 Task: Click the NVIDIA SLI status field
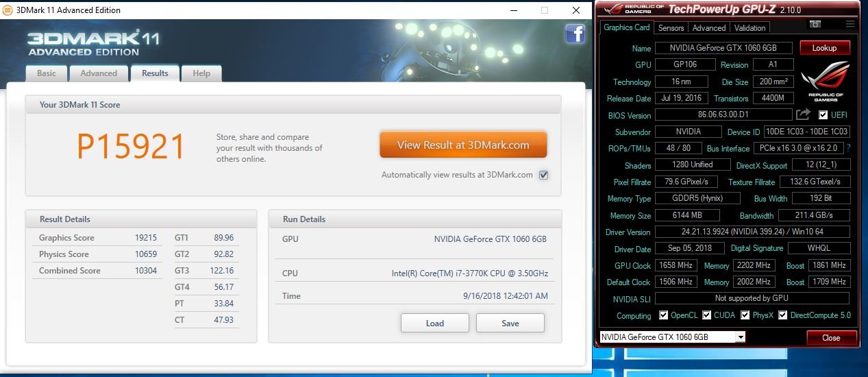point(752,298)
